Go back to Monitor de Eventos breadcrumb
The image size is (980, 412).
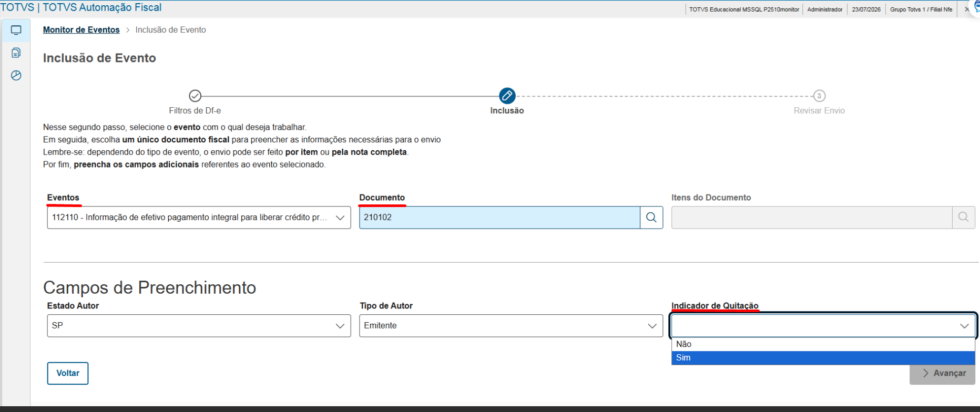pos(81,30)
